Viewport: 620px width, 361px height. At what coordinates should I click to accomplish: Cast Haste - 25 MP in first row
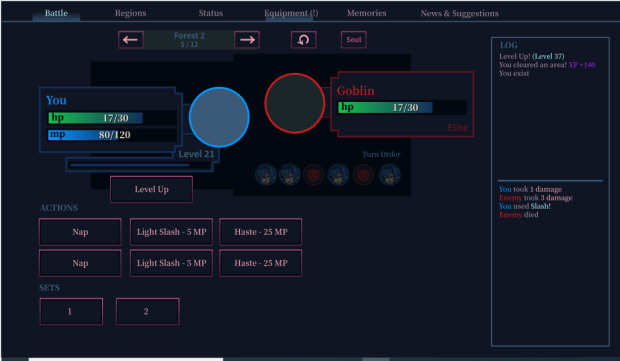click(x=261, y=232)
